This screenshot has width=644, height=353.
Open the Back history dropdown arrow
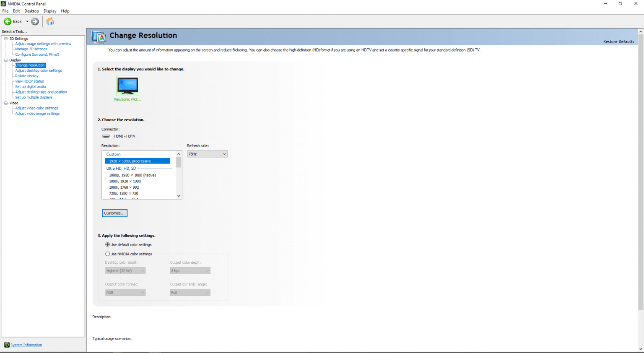[27, 21]
